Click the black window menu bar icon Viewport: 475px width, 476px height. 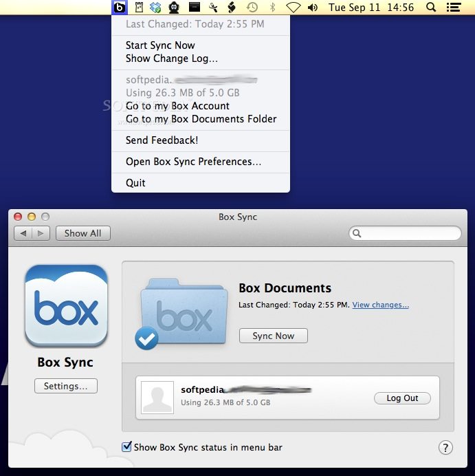pyautogui.click(x=194, y=7)
